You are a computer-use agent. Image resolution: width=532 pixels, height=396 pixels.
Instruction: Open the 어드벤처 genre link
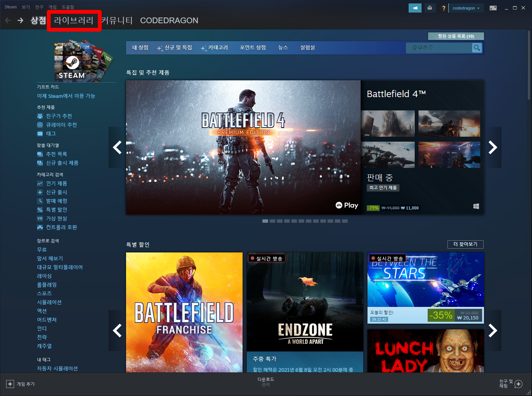(47, 320)
